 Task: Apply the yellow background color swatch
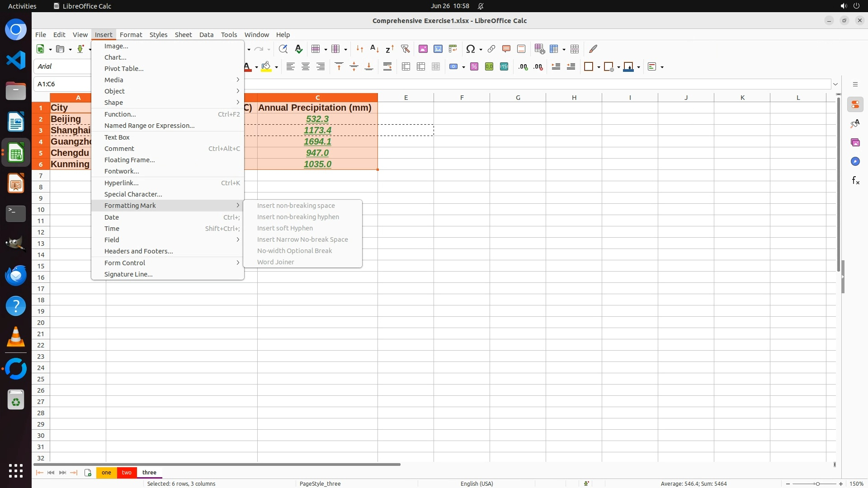[266, 67]
